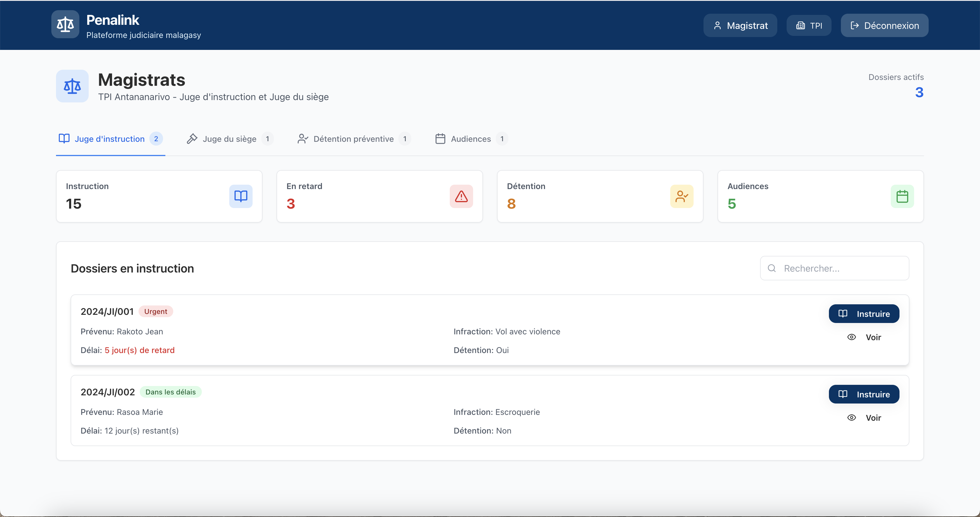Viewport: 980px width, 517px height.
Task: Click the search magnifier icon
Action: pyautogui.click(x=771, y=268)
